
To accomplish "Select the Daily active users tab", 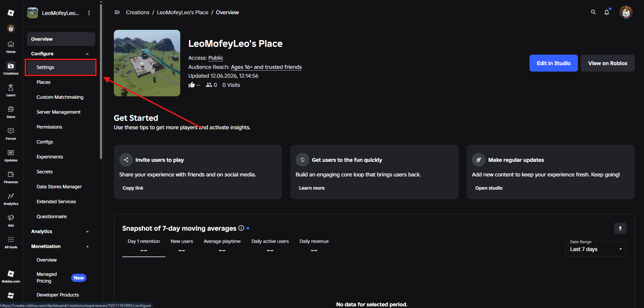I will click(270, 246).
